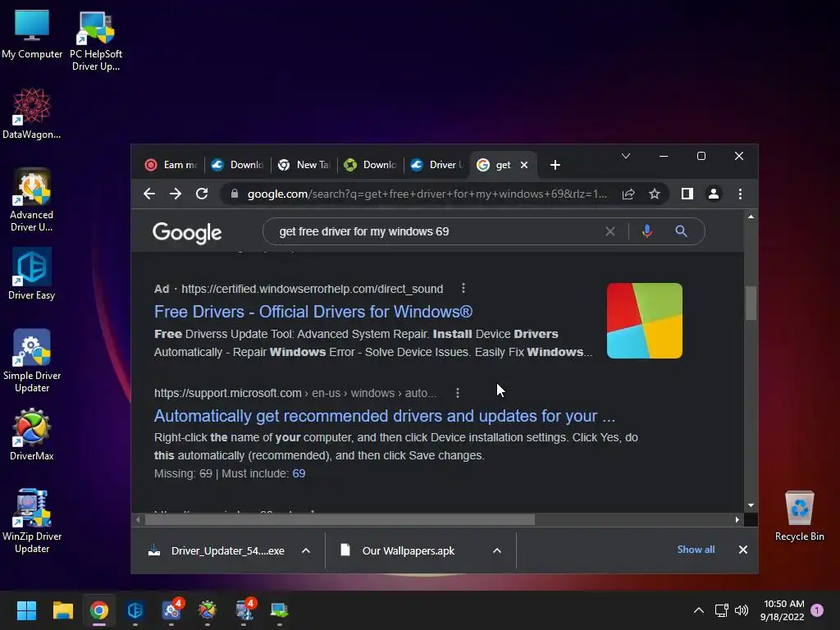
Task: Open the Recycle Bin
Action: (x=799, y=517)
